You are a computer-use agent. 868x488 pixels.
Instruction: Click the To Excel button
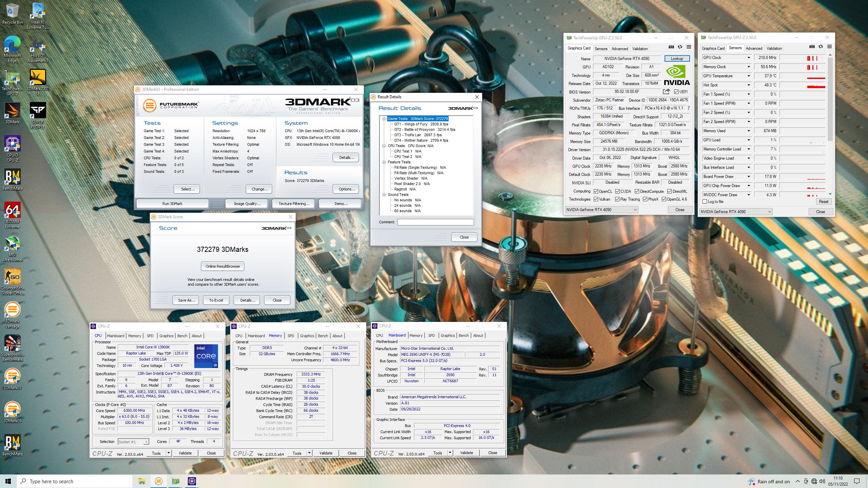pyautogui.click(x=216, y=300)
